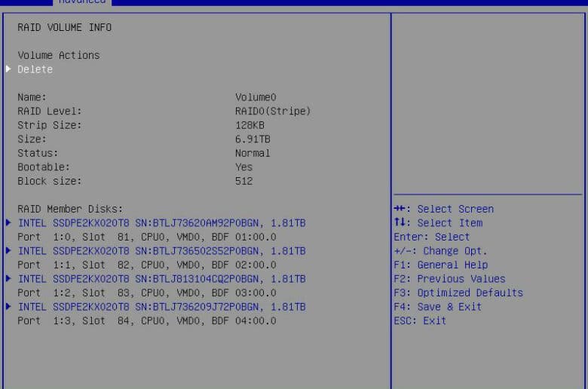Click the Enter: Select help line

pyautogui.click(x=432, y=237)
